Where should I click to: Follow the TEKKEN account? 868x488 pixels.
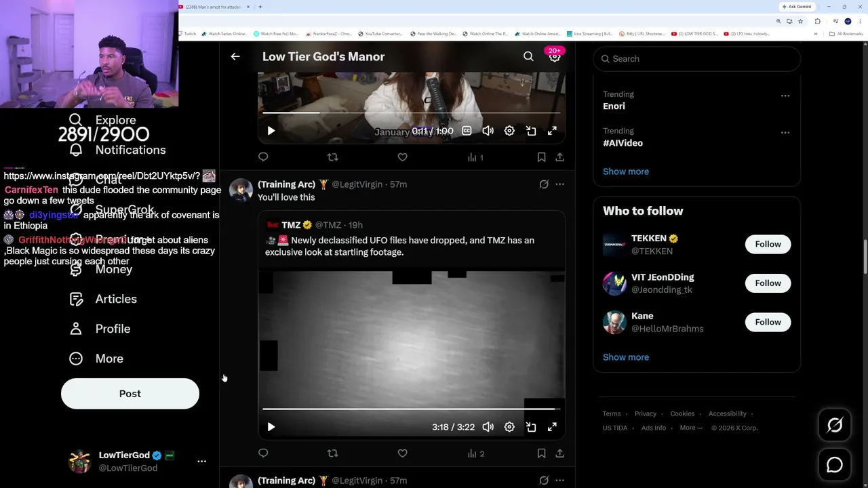coord(768,244)
